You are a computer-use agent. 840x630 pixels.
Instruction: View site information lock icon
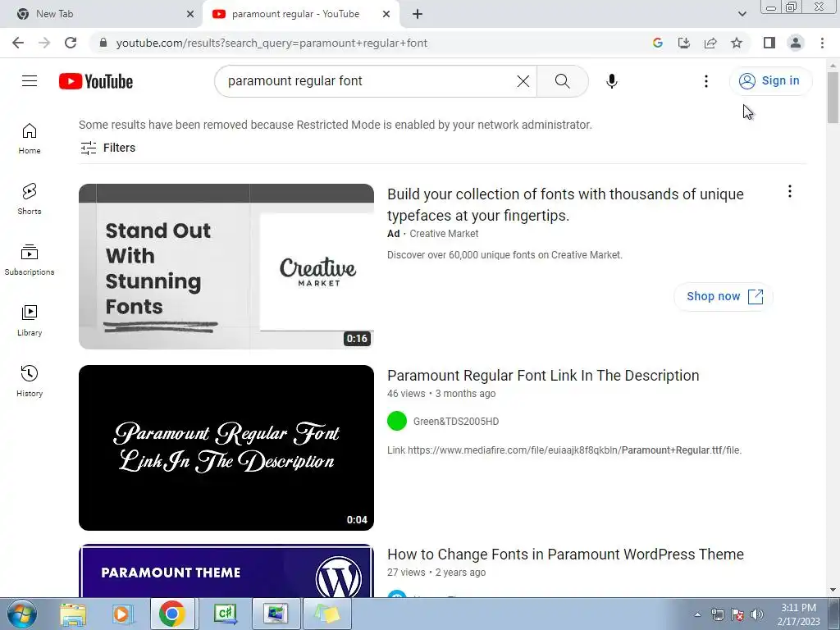(x=103, y=43)
